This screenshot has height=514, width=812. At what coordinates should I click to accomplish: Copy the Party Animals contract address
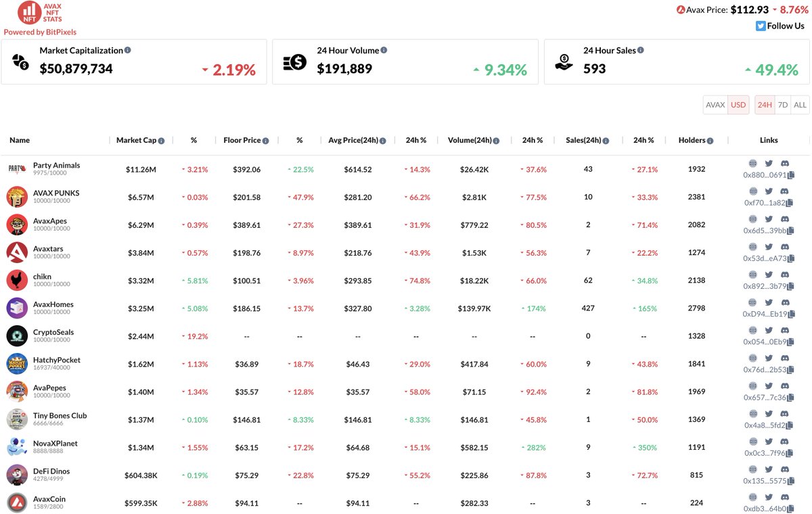coord(790,175)
